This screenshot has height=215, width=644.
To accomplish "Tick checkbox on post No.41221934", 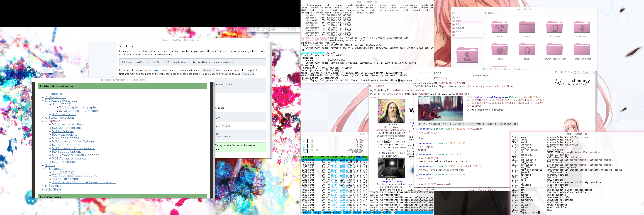I will pyautogui.click(x=417, y=143).
